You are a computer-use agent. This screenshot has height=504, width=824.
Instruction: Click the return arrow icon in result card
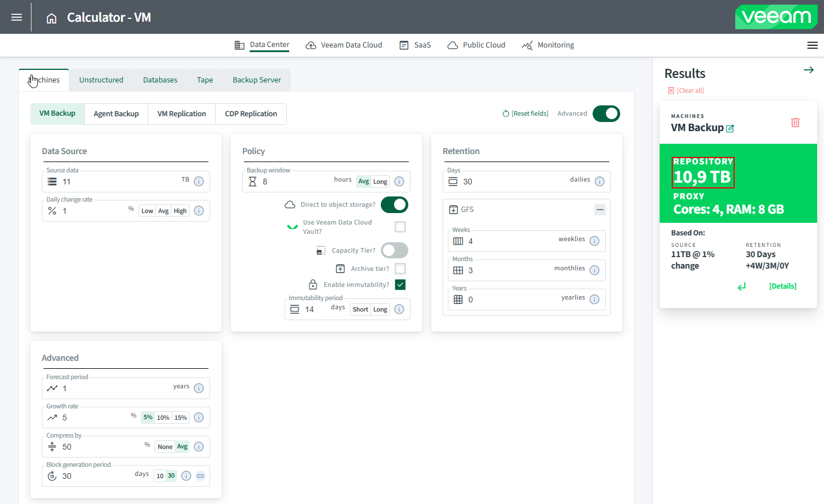point(742,286)
